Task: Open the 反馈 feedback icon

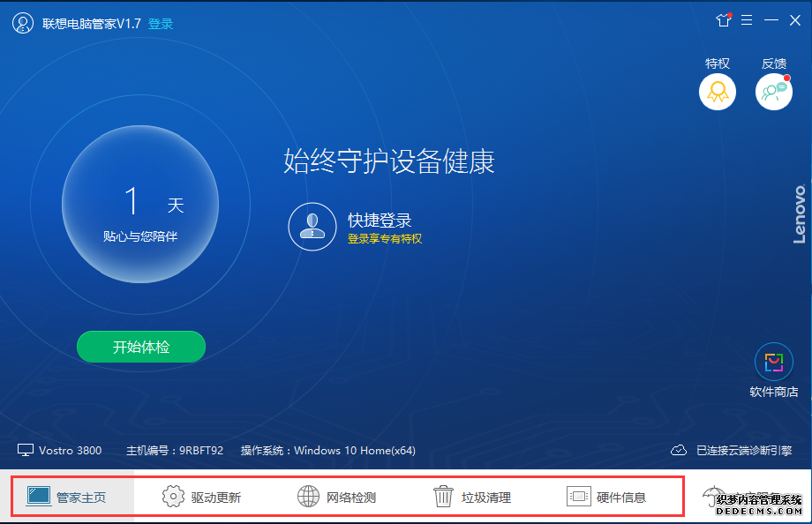Action: (774, 92)
